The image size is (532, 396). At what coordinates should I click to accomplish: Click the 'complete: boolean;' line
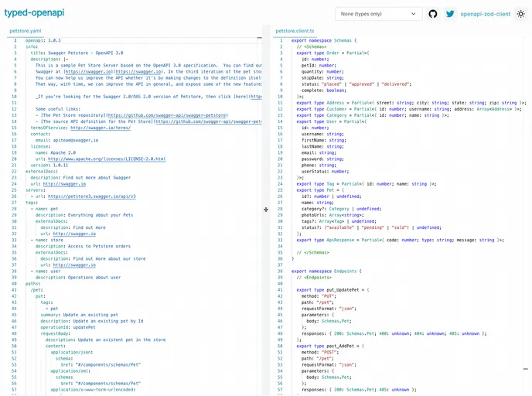pos(324,90)
